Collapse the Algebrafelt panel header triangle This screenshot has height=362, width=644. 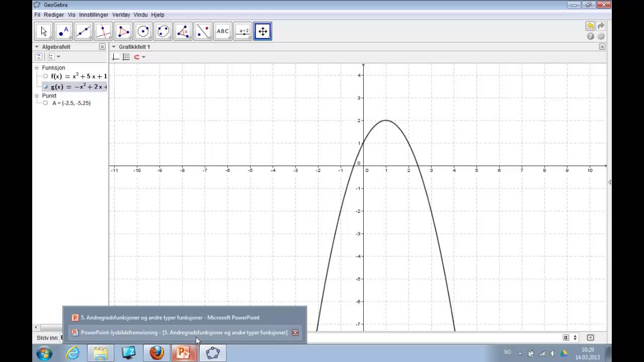click(37, 47)
